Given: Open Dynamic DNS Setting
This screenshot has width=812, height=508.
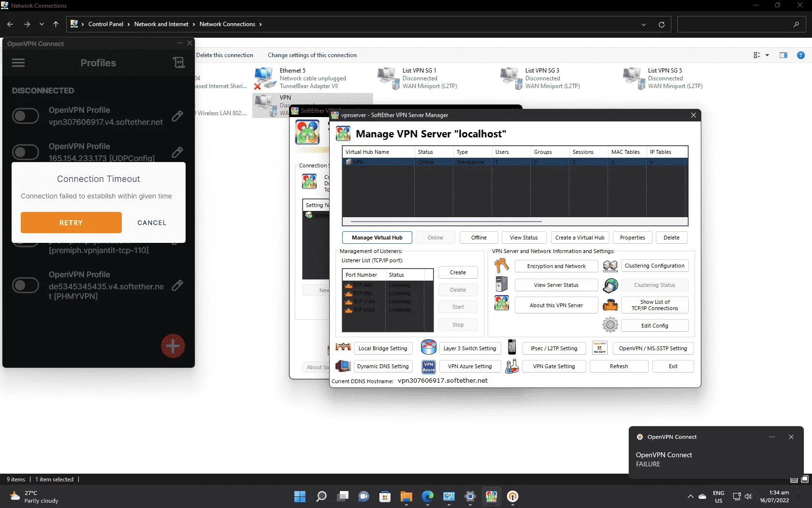Looking at the screenshot, I should (383, 366).
